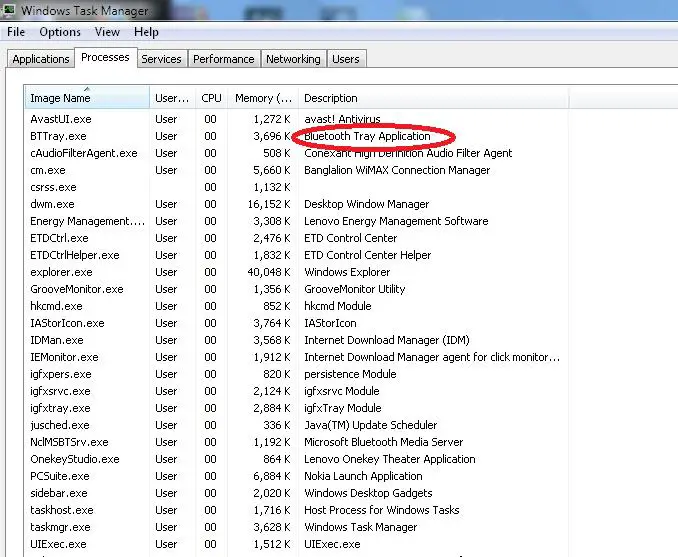Select the Processes tab
The image size is (678, 557).
(x=106, y=57)
